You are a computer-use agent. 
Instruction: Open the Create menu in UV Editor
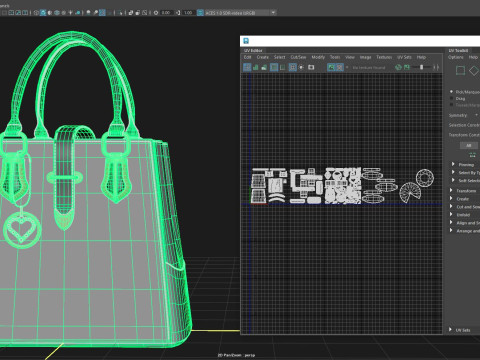263,57
